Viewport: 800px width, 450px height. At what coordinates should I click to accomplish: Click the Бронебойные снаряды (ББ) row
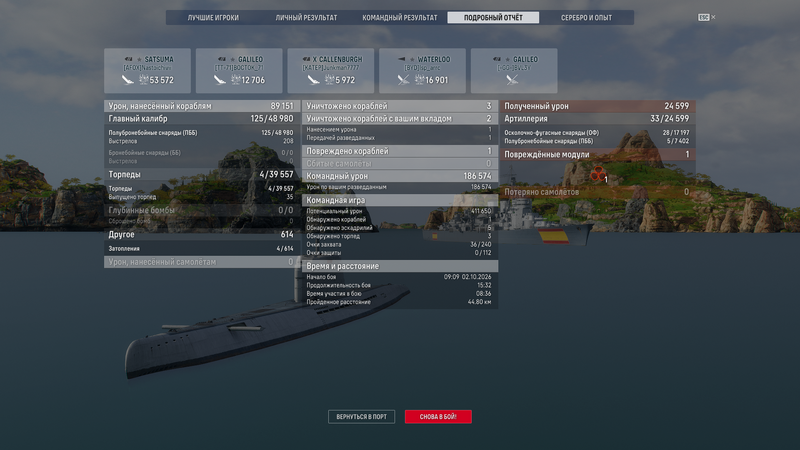pos(202,153)
